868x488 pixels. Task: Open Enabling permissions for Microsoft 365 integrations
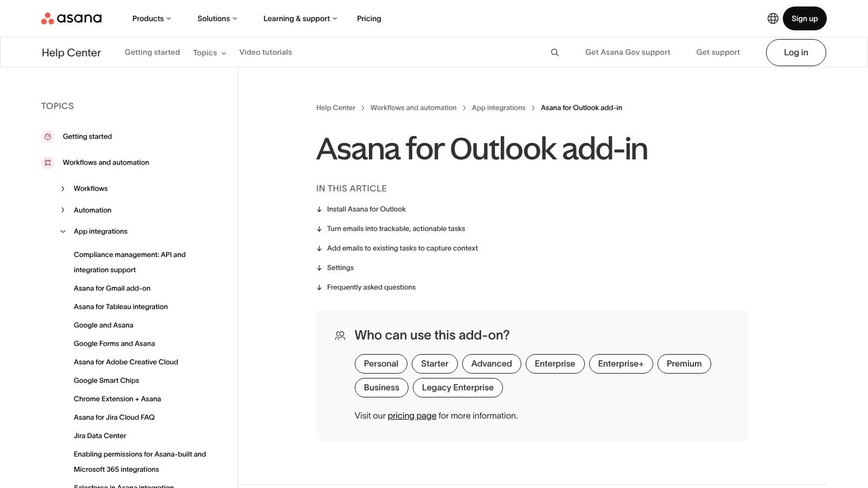click(140, 462)
